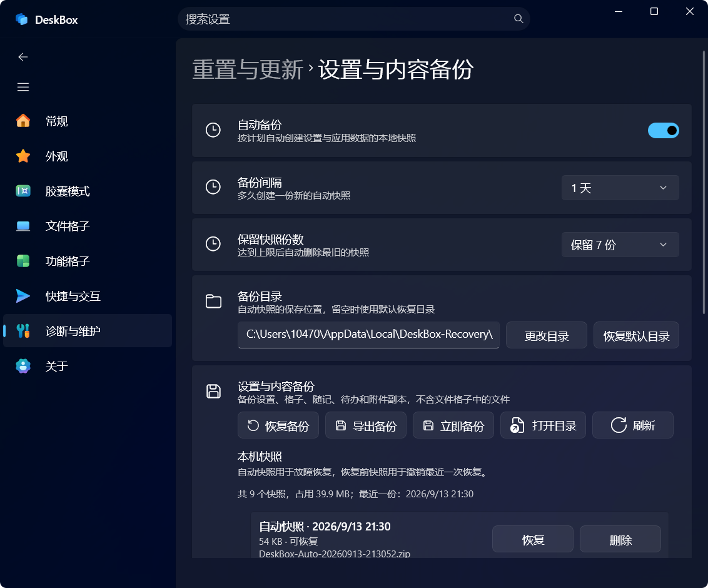This screenshot has height=588, width=708.
Task: Click the paper plane icon beside 快捷与交互
Action: click(x=23, y=296)
